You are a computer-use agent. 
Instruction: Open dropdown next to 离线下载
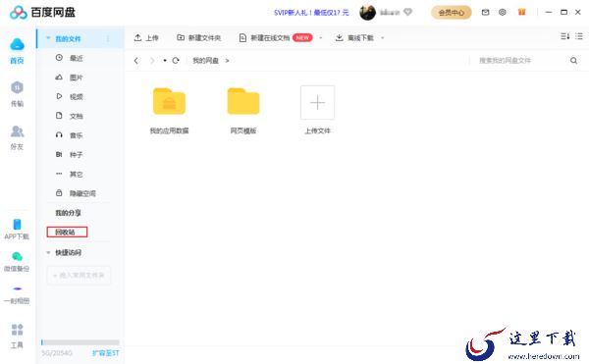[x=383, y=38]
